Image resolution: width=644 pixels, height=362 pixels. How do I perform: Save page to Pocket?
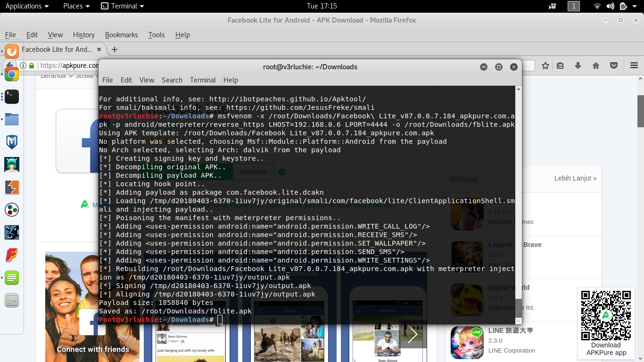(x=614, y=66)
